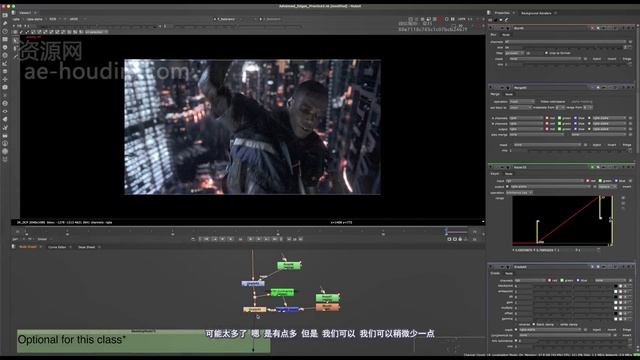Viewport: 640px width, 360px height.
Task: Select the tan node in Node Graph
Action: (x=255, y=310)
